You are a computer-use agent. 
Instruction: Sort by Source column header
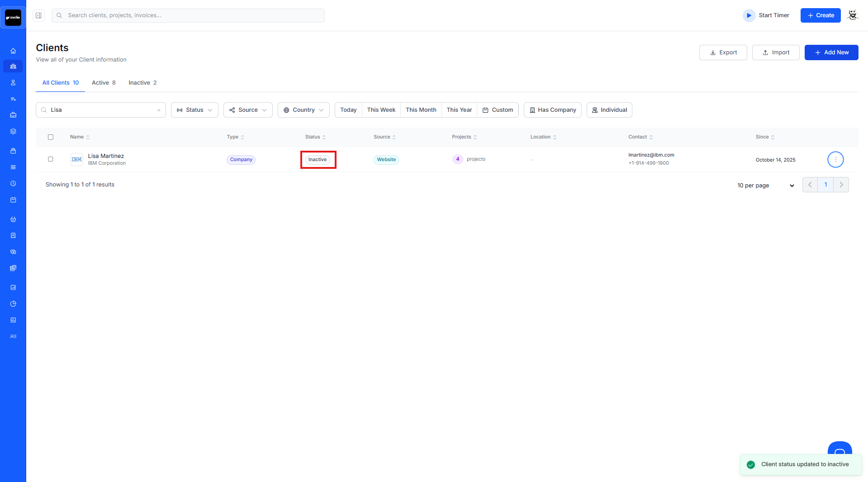point(384,137)
